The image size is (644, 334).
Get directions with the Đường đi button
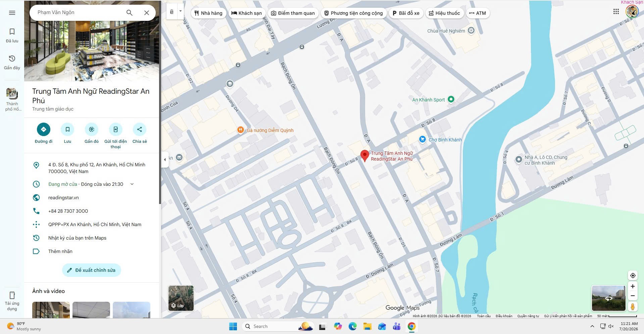pyautogui.click(x=44, y=133)
